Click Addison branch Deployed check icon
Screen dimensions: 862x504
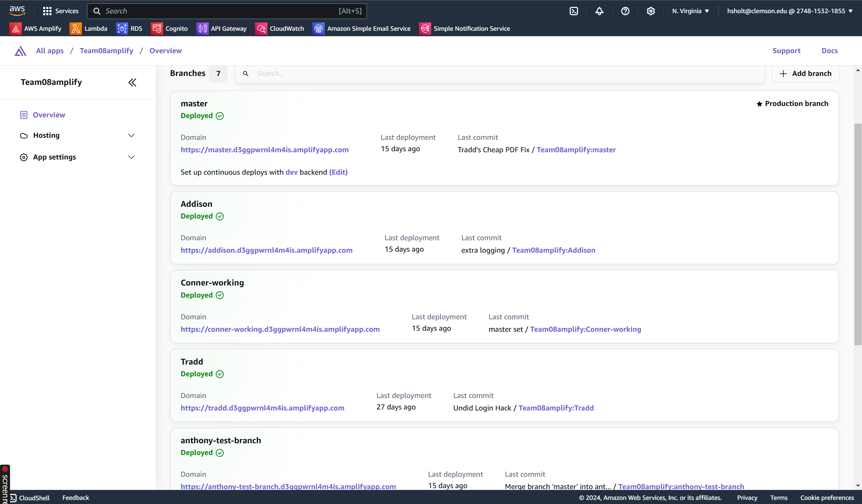click(220, 216)
